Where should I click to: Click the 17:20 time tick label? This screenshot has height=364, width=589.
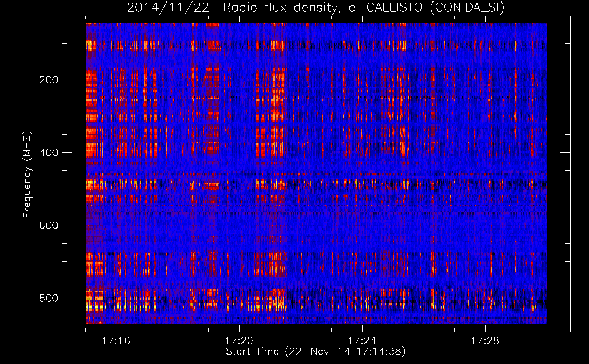point(239,341)
